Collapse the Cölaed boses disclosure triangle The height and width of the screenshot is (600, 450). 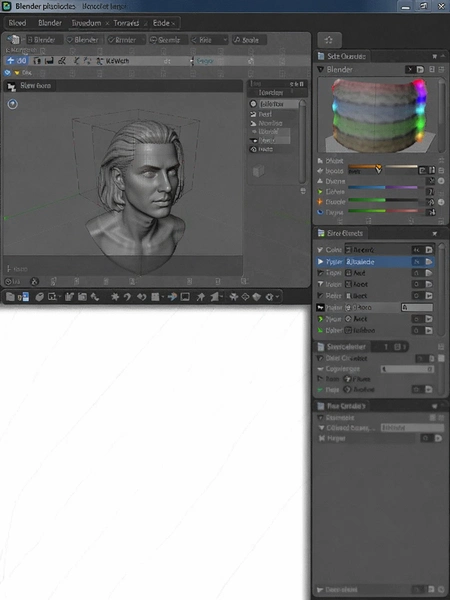point(321,428)
